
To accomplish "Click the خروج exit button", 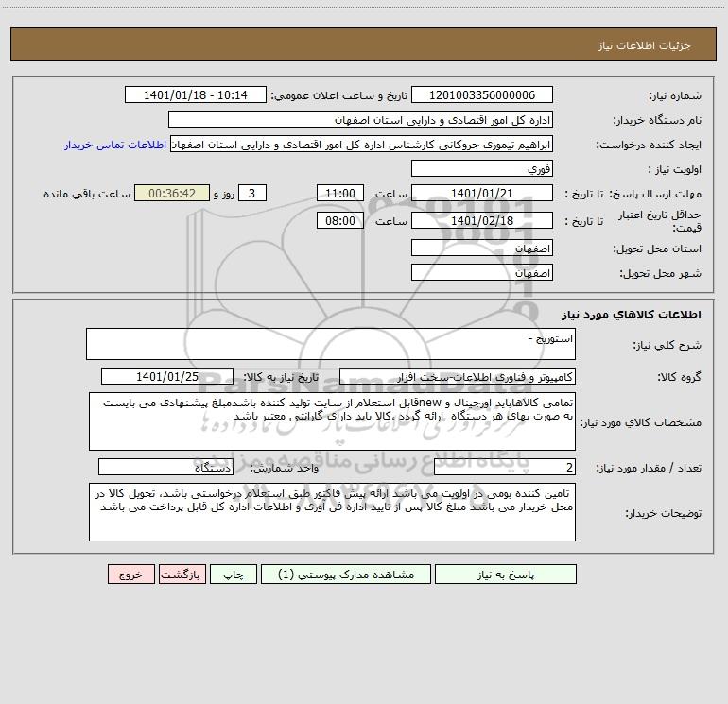I will (130, 574).
